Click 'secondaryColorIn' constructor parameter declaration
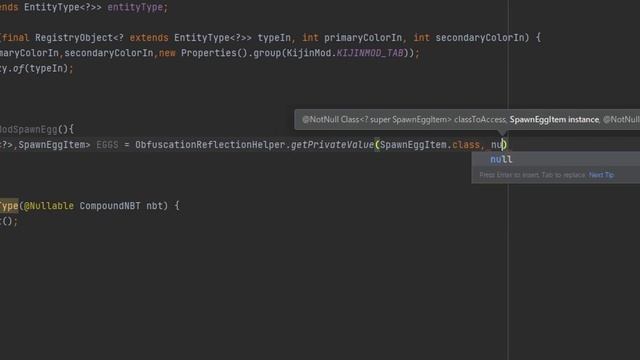 point(480,38)
